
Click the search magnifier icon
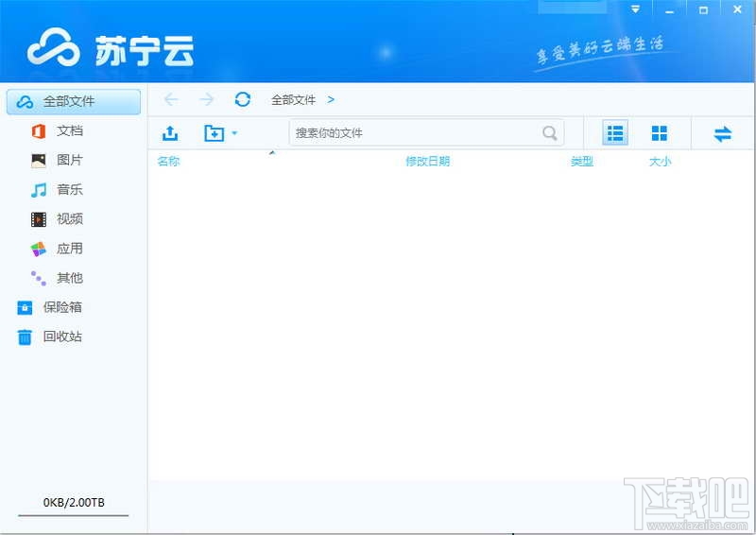550,132
